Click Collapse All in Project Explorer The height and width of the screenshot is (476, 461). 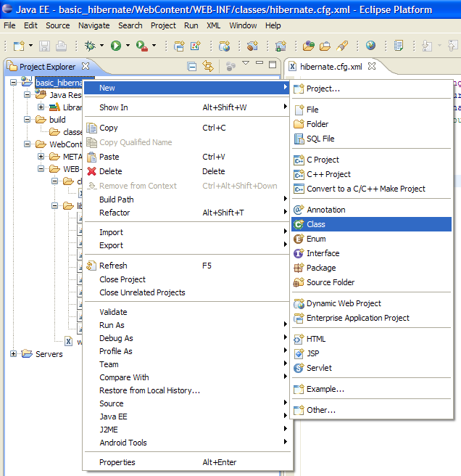pos(191,66)
